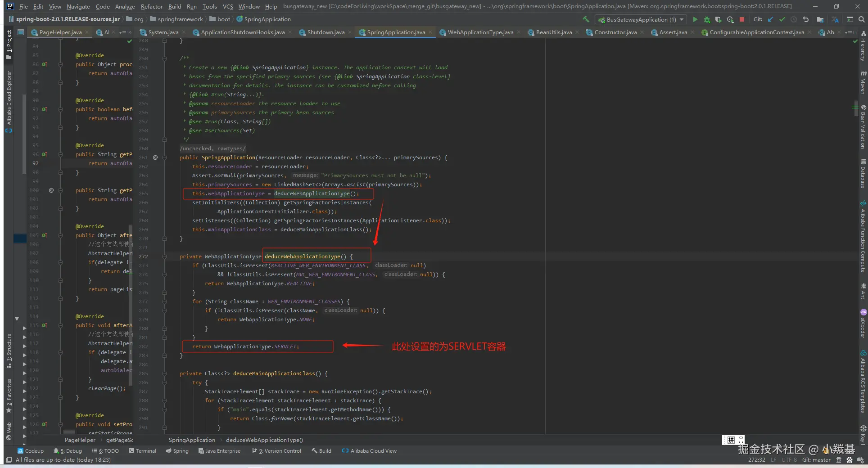Click the UTF-8 encoding in status bar
The height and width of the screenshot is (468, 868).
click(789, 460)
